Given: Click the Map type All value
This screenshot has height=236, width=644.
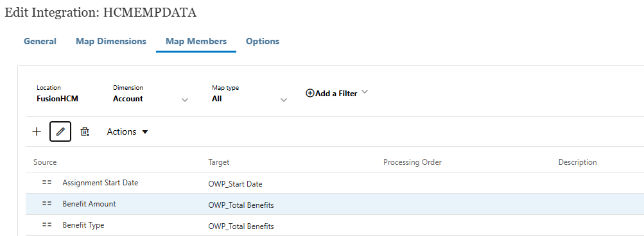Looking at the screenshot, I should tap(217, 99).
